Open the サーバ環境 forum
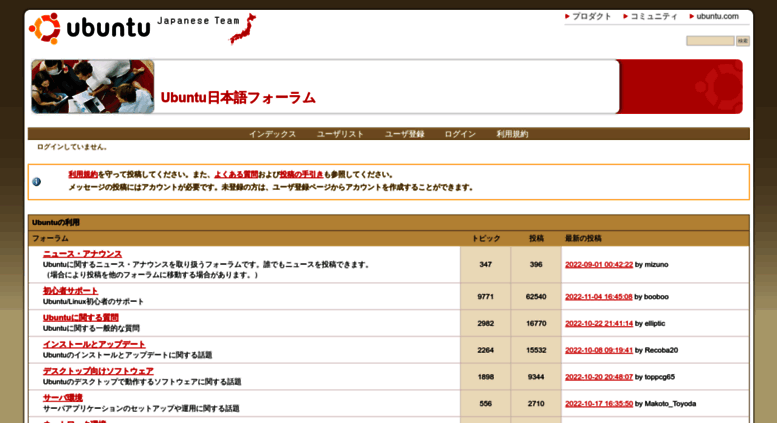 click(62, 398)
